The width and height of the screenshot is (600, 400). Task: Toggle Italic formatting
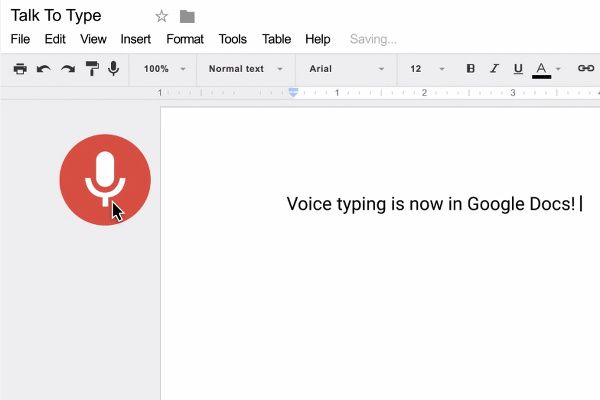pyautogui.click(x=494, y=69)
